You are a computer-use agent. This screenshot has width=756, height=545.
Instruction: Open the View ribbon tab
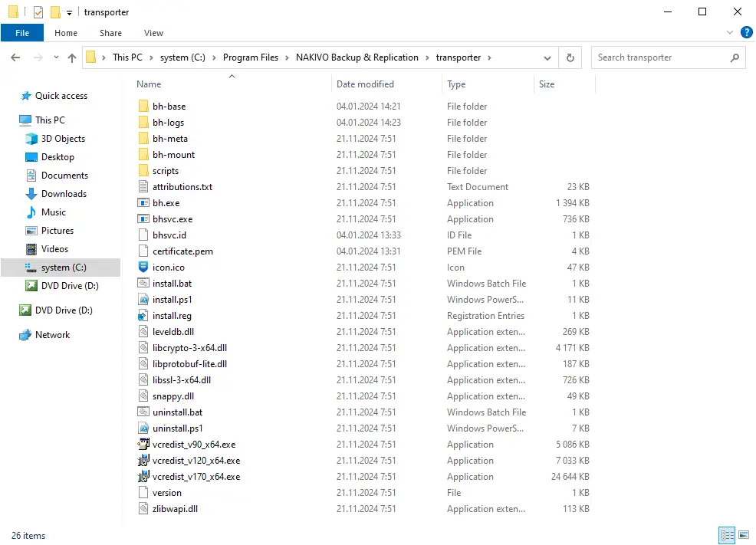[153, 33]
